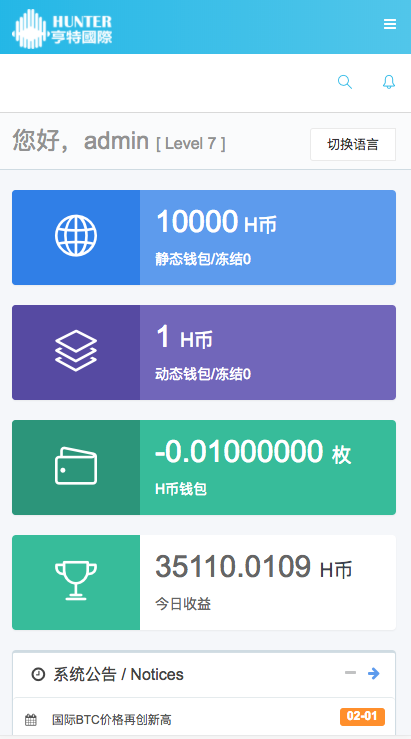Click the layers icon on dynamic wallet card
411x739 pixels.
[x=76, y=350]
